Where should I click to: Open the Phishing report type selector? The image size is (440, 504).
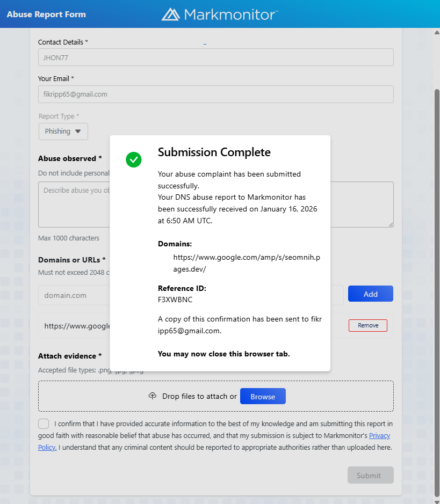point(63,132)
